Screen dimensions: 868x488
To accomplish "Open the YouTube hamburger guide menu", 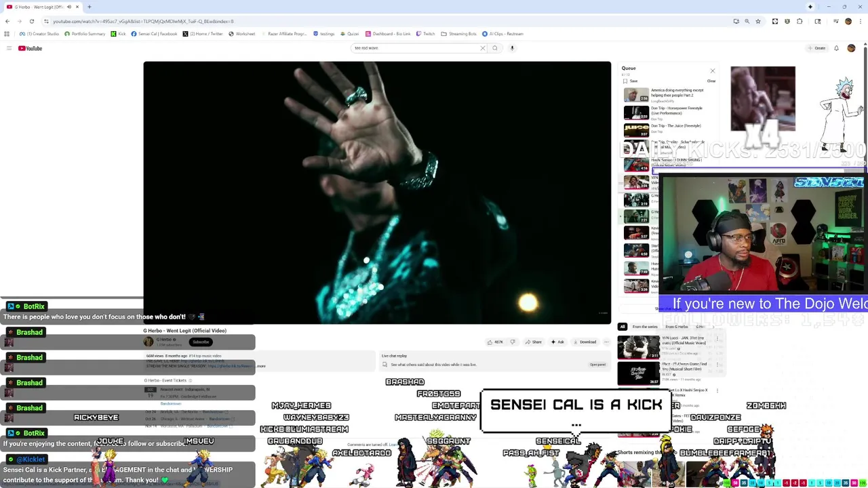I will click(9, 48).
